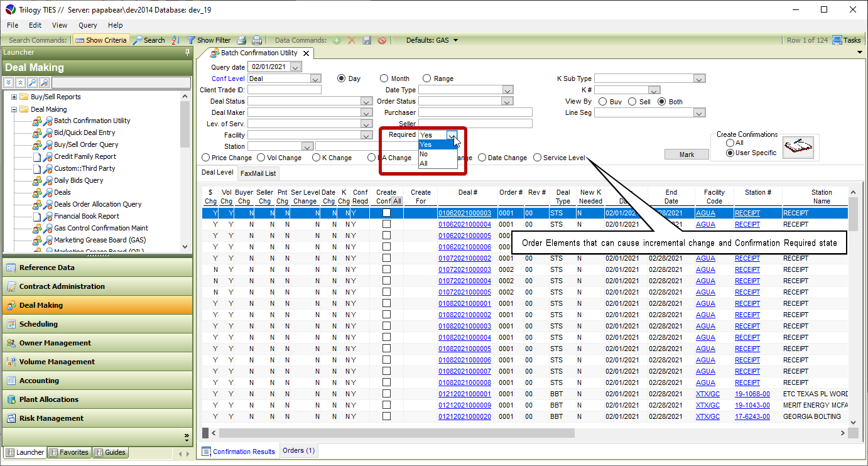Click the notebook create confirmations button
868x466 pixels.
point(798,148)
